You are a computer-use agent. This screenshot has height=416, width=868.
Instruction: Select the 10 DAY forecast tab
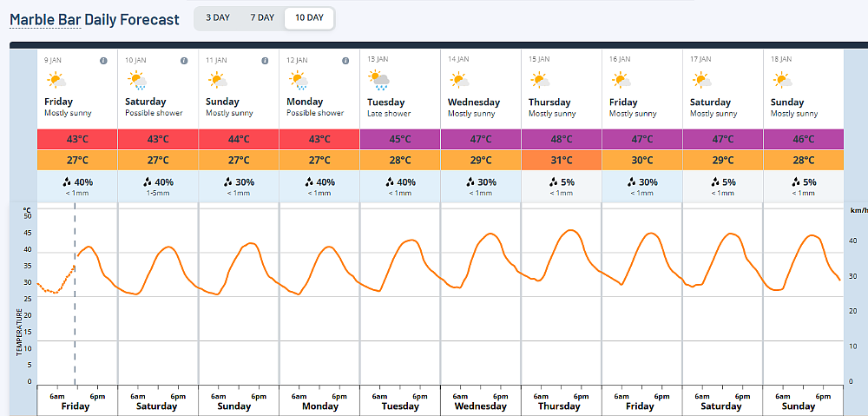309,18
